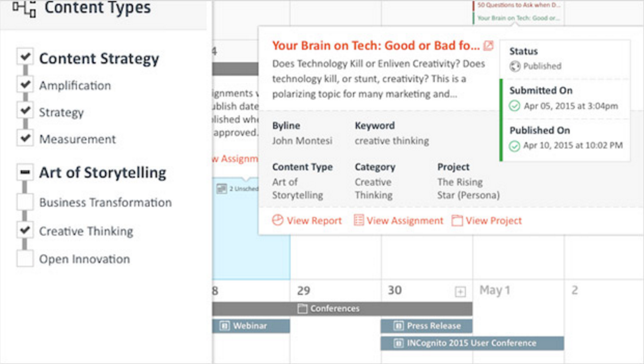Viewport: 644px width, 364px height.
Task: Click the plus icon on day 30
Action: [460, 292]
